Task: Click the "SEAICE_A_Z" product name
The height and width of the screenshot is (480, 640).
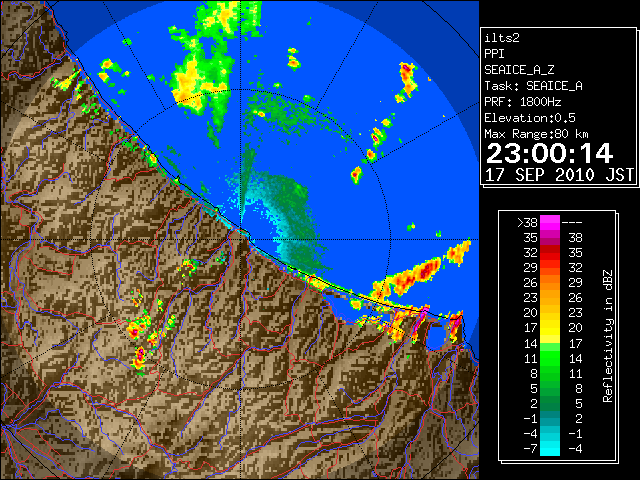Action: [519, 70]
